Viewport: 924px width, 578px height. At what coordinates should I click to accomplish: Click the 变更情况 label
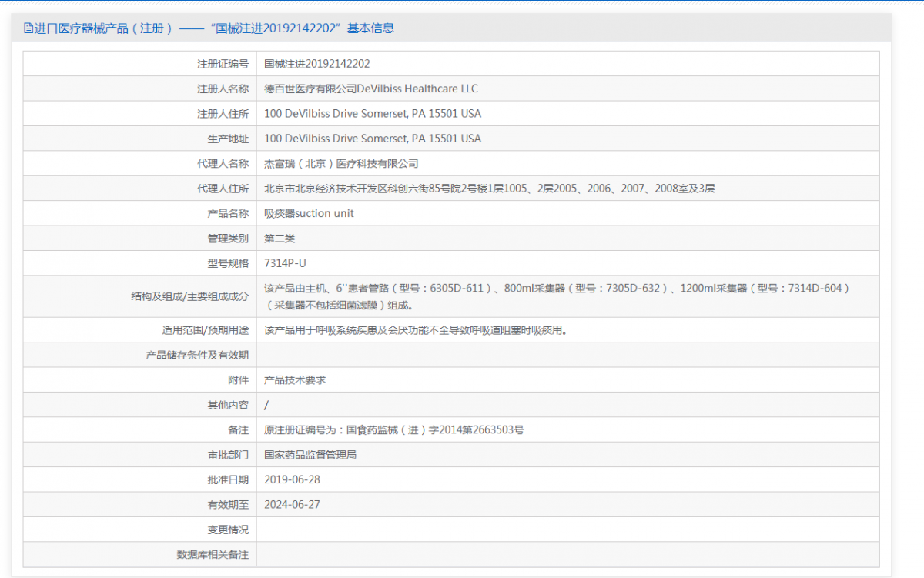click(x=229, y=530)
